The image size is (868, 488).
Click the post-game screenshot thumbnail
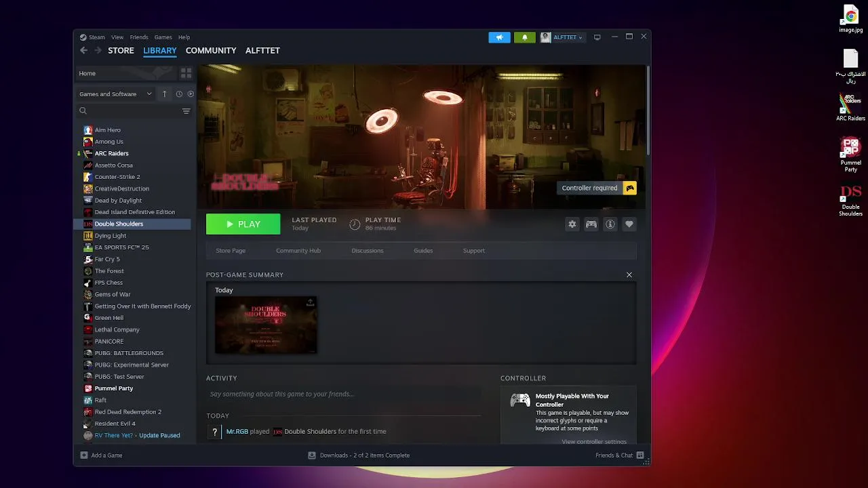point(266,325)
